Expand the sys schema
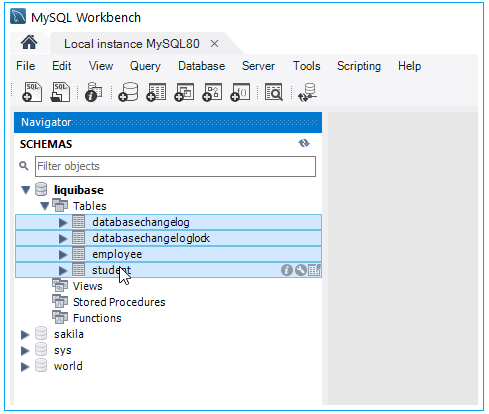 point(25,350)
